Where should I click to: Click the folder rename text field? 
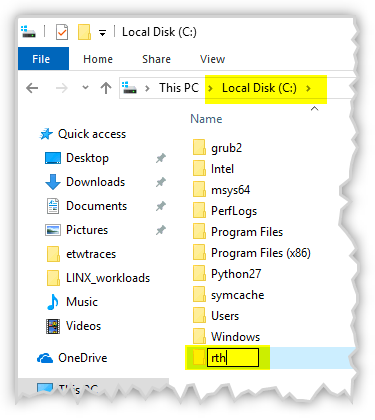pos(233,358)
